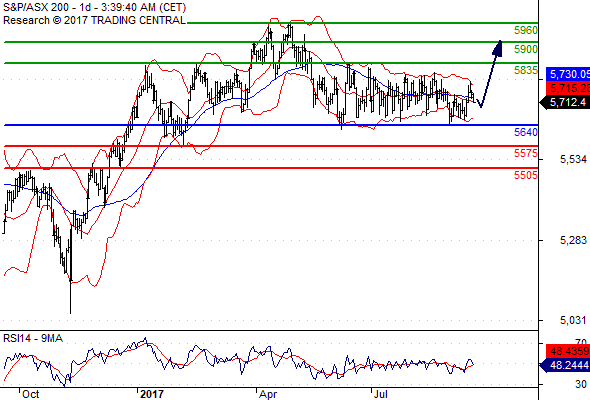The image size is (590, 400).
Task: Click the Trading Central research copyright text
Action: pos(94,20)
